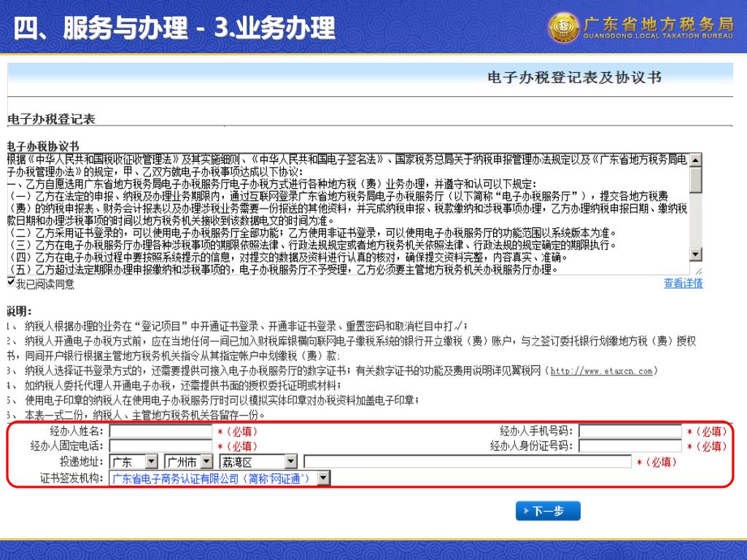This screenshot has height=560, width=747.
Task: Click the 电子办税登记表及协议书 page title
Action: pos(574,77)
